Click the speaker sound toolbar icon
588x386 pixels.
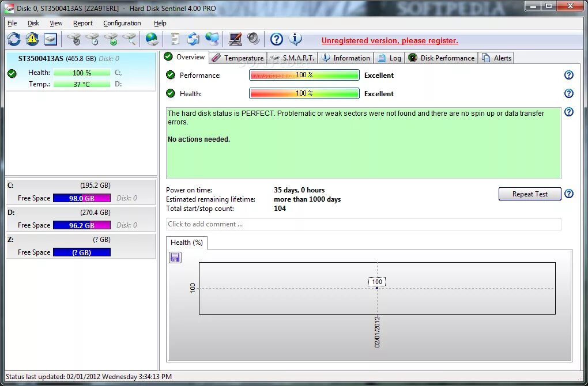(254, 39)
